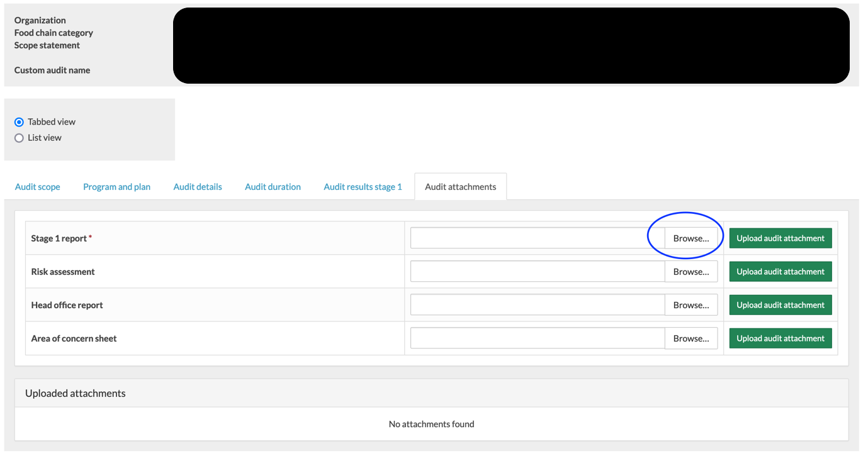Select the Audit attachments tab
868x456 pixels.
click(460, 187)
